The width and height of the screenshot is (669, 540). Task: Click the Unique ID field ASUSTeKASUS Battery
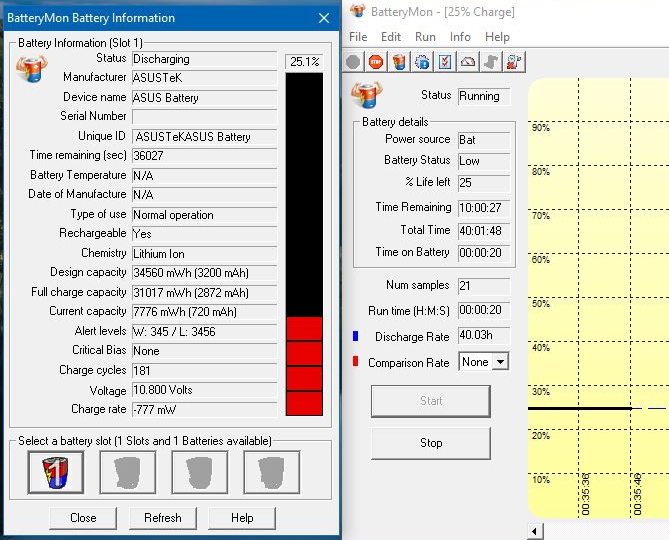(x=204, y=137)
